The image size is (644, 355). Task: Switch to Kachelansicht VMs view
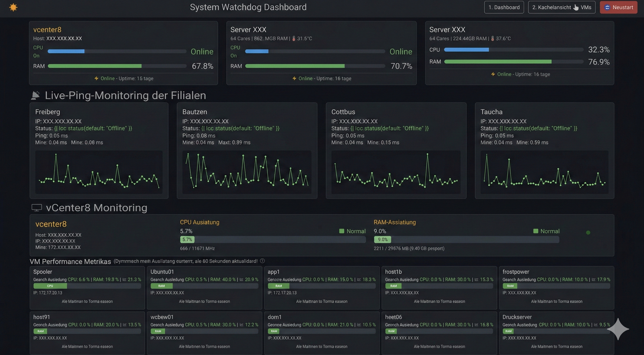[x=561, y=7]
